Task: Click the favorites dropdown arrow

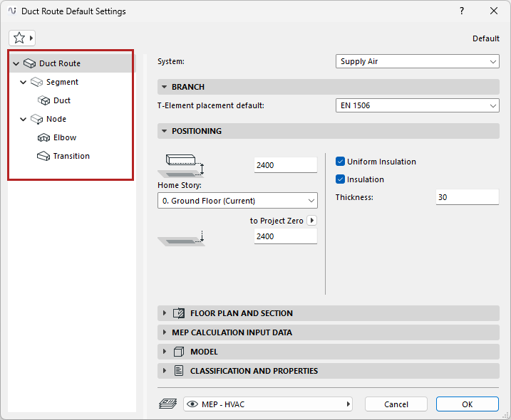Action: click(x=31, y=38)
